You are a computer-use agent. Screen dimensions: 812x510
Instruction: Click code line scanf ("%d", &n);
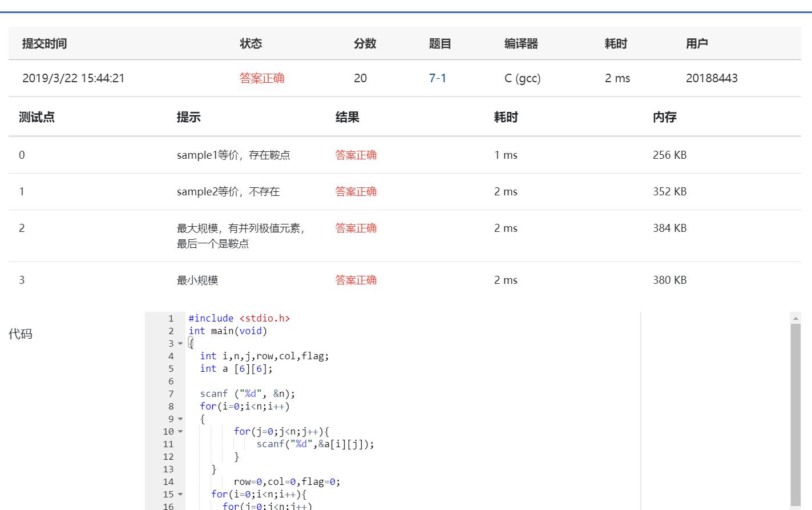pyautogui.click(x=248, y=393)
